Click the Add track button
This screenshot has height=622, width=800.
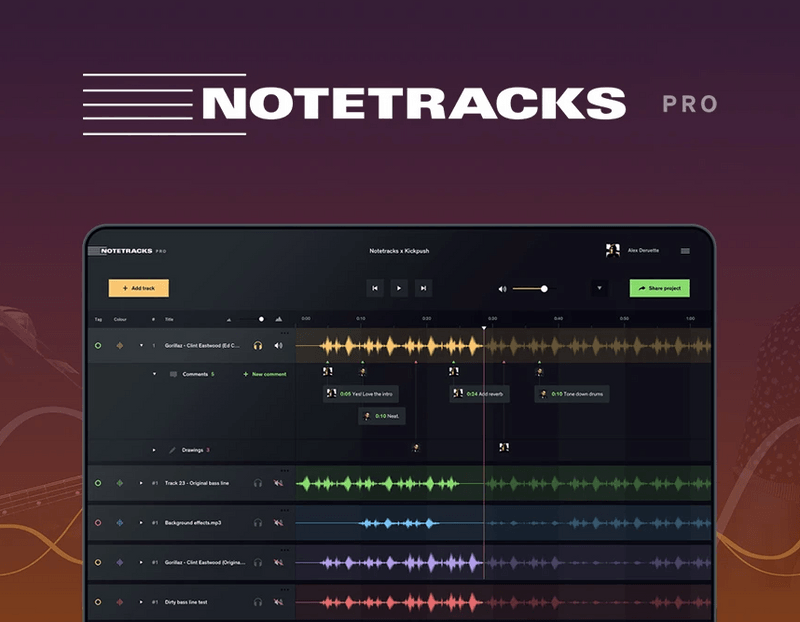click(140, 287)
